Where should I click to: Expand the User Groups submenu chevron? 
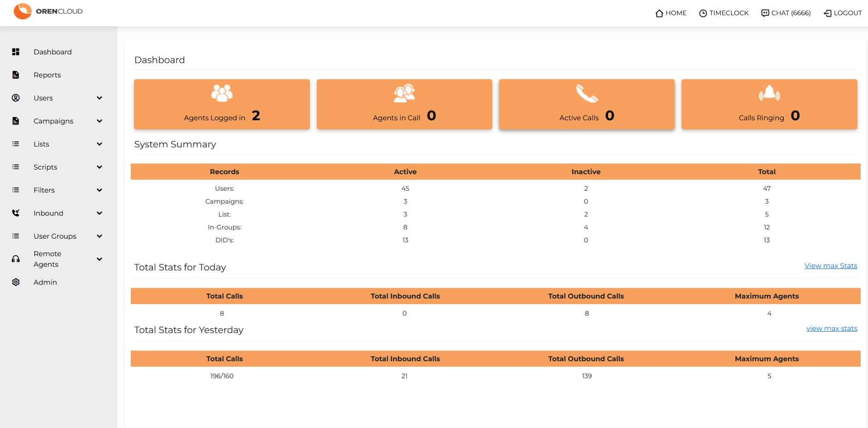(99, 236)
